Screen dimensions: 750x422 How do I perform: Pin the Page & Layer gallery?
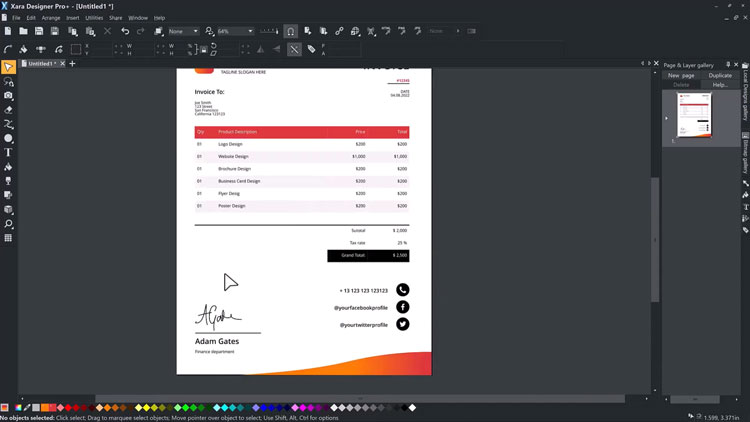pyautogui.click(x=728, y=65)
